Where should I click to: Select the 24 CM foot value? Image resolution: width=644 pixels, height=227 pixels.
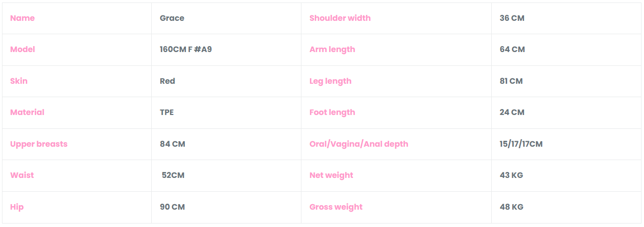(x=512, y=113)
